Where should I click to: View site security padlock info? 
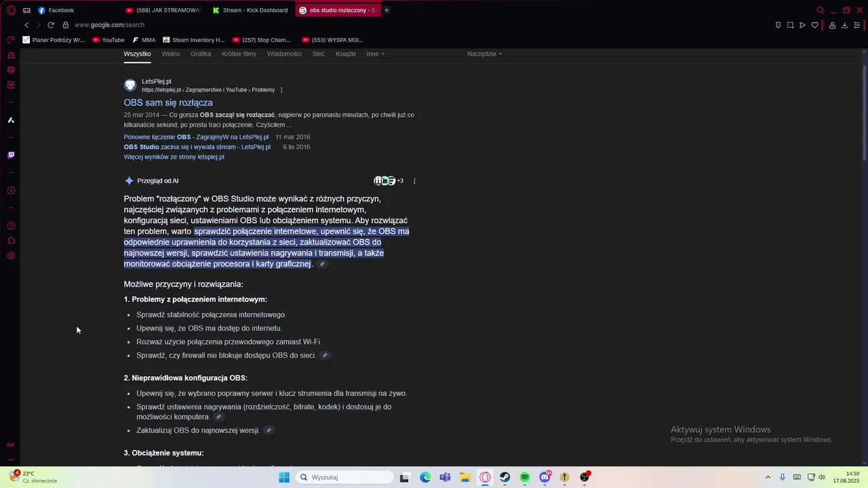pos(66,25)
